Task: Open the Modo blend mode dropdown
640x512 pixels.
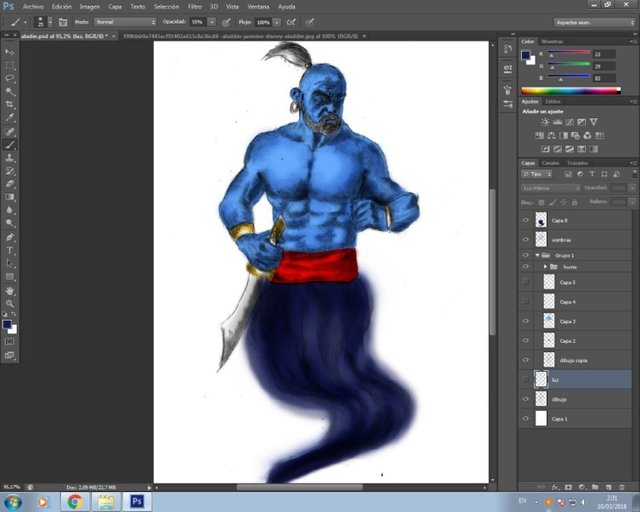Action: (125, 22)
